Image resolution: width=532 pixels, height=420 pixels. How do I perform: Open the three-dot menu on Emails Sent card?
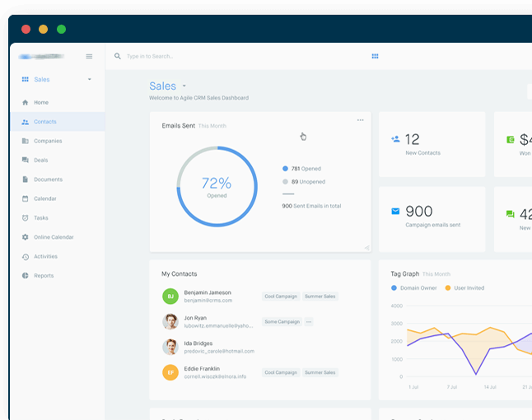[360, 120]
